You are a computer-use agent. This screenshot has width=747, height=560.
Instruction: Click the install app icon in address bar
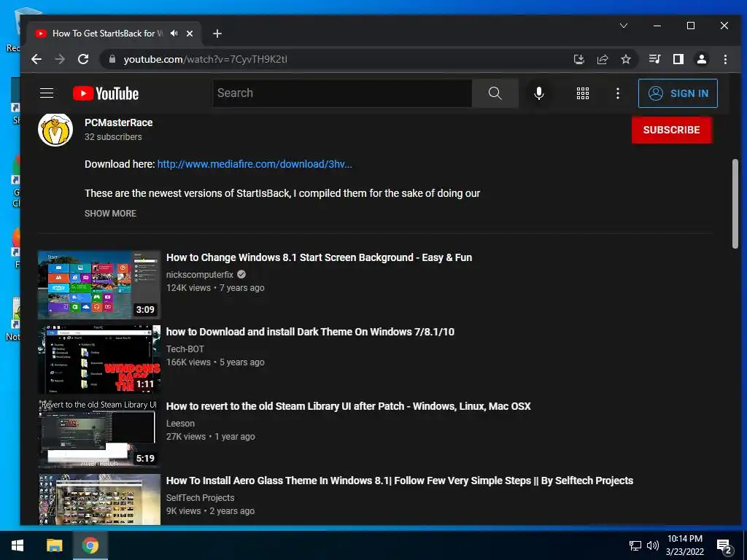578,59
